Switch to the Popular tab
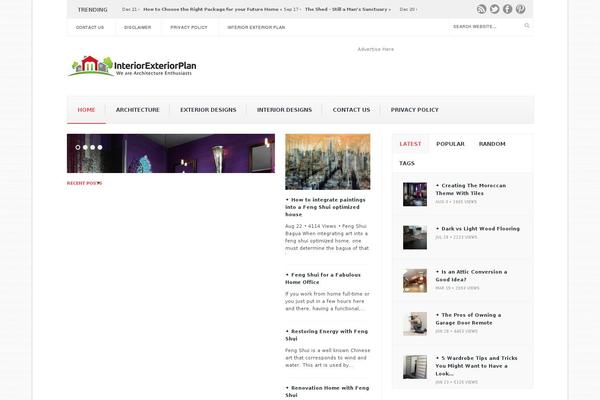 click(450, 144)
